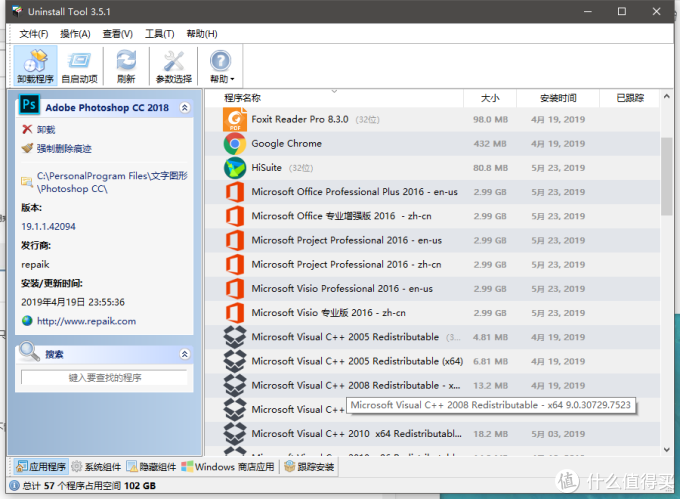Click the scrollbar up arrow
This screenshot has height=499, width=680.
tap(667, 96)
